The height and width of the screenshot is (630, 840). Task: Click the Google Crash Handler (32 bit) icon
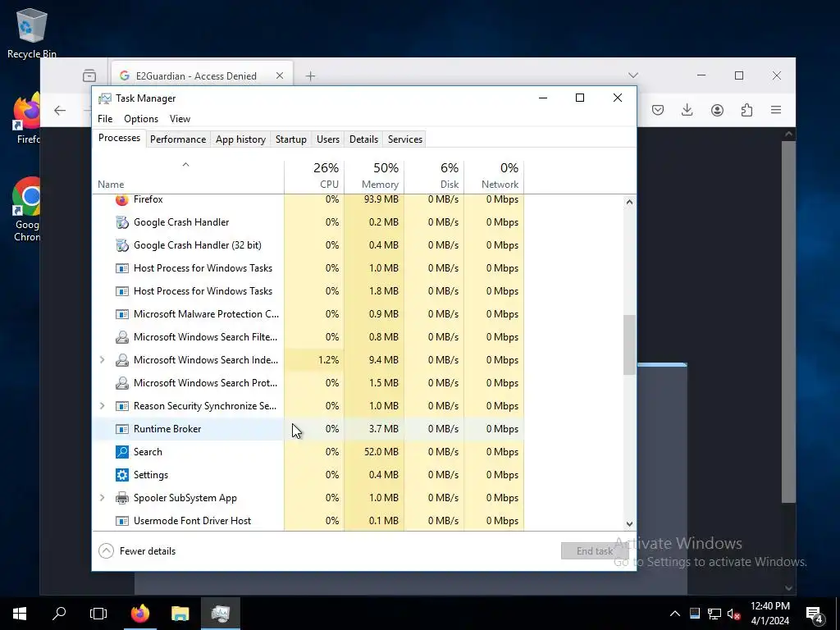122,245
